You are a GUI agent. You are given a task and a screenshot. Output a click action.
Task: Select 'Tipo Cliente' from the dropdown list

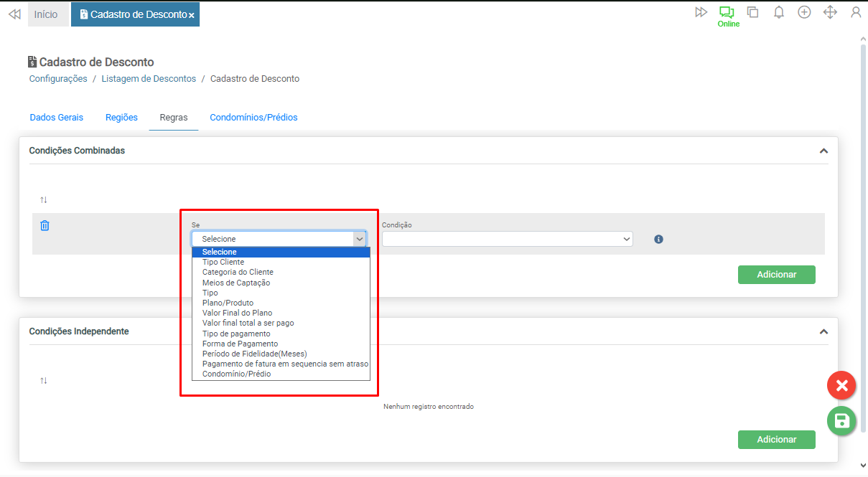point(223,262)
